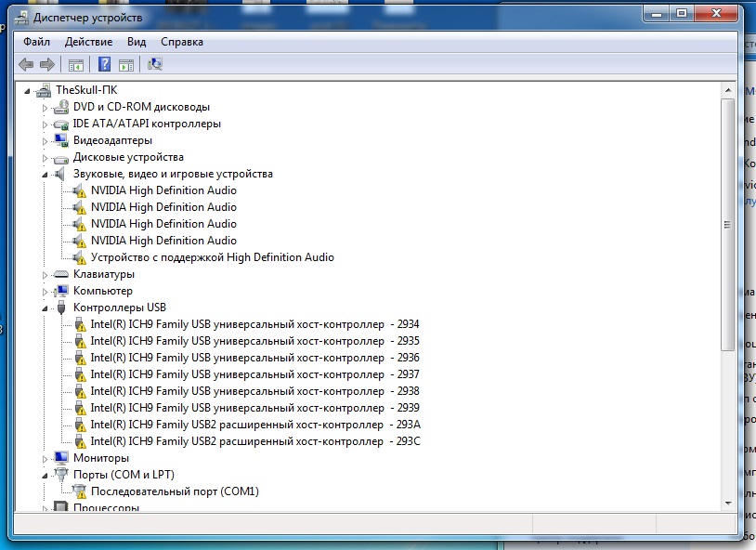Screen dimensions: 756x550
Task: Select the Процессоры category row
Action: [x=106, y=507]
